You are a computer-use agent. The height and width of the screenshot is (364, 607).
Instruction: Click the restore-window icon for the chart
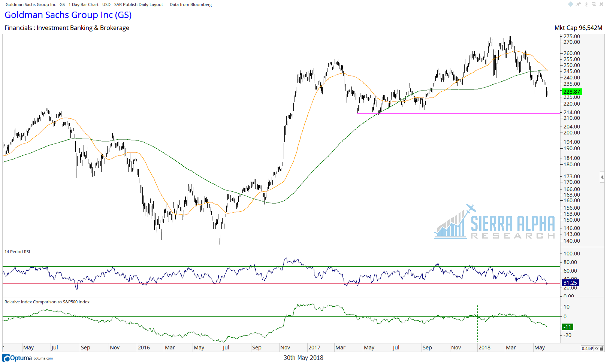pyautogui.click(x=594, y=4)
